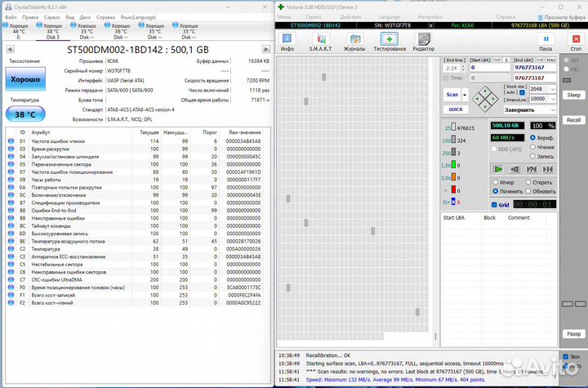Open the Сервис menu in CrystalDiskInfo
The height and width of the screenshot is (388, 588).
click(51, 16)
